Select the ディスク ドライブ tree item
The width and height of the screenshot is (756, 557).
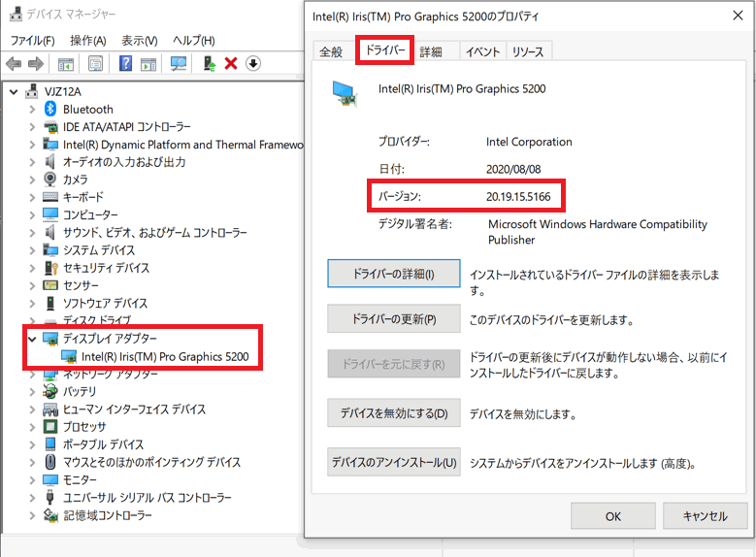click(x=97, y=319)
